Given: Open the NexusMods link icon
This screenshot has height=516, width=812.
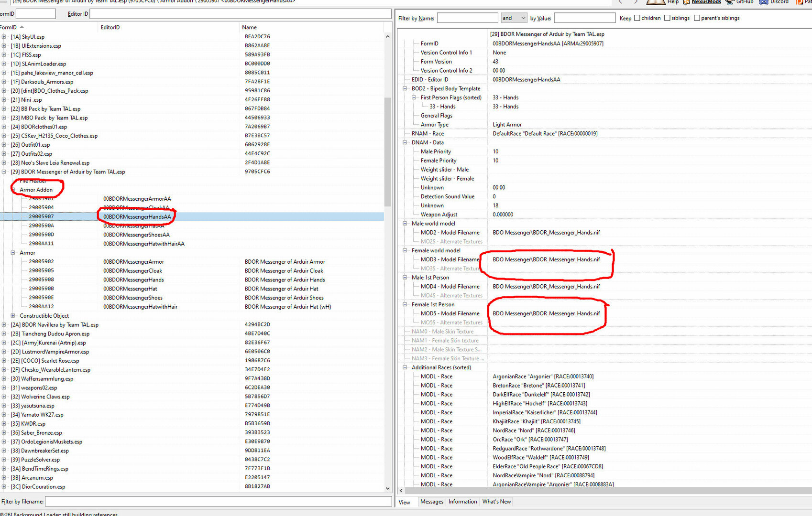Looking at the screenshot, I should 686,2.
